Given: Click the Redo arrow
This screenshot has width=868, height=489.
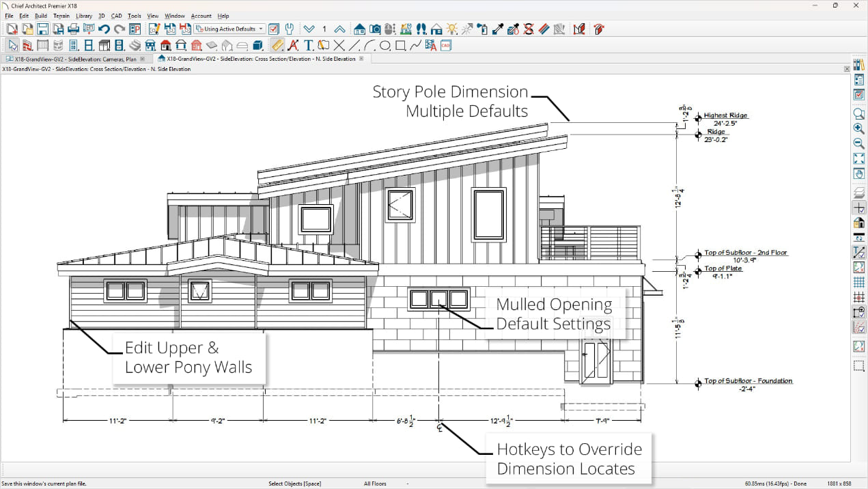Looking at the screenshot, I should point(119,29).
